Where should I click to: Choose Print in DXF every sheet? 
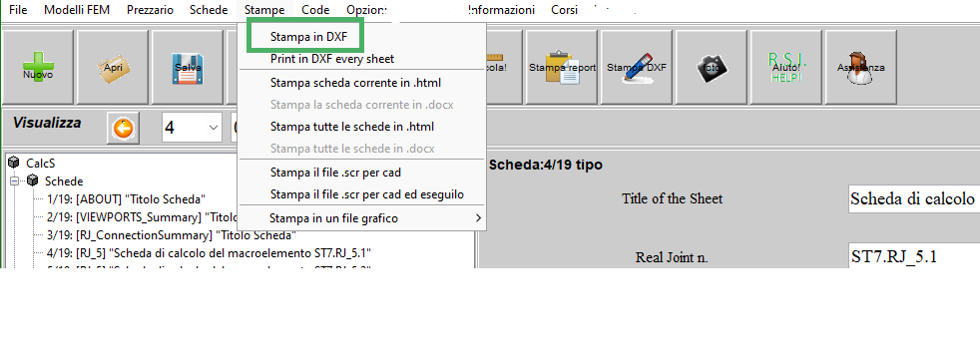(x=332, y=59)
